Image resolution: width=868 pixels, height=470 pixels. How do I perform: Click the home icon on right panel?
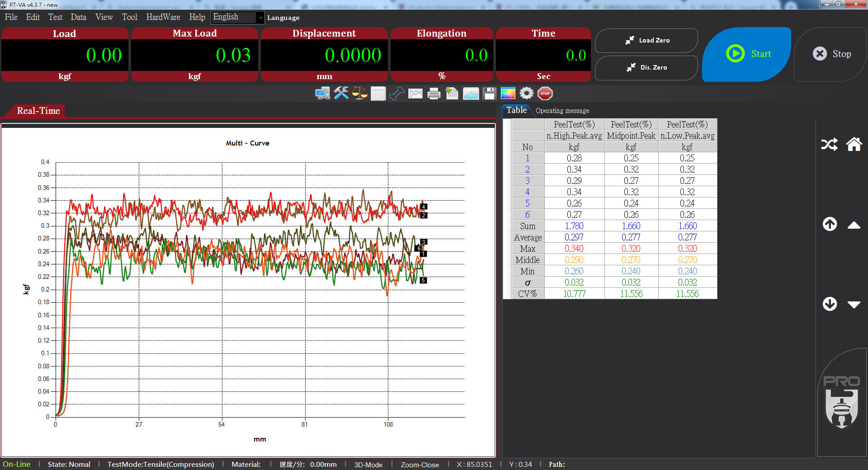854,145
